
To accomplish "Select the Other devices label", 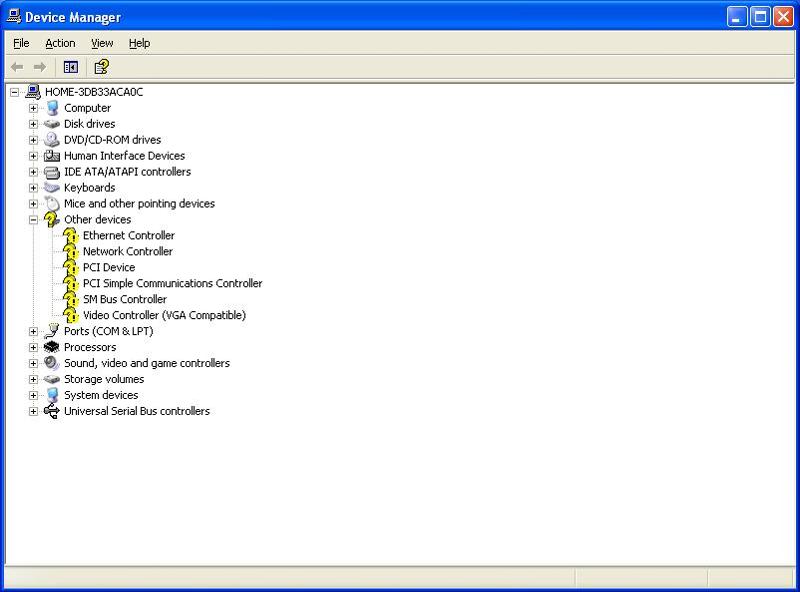I will pyautogui.click(x=97, y=219).
